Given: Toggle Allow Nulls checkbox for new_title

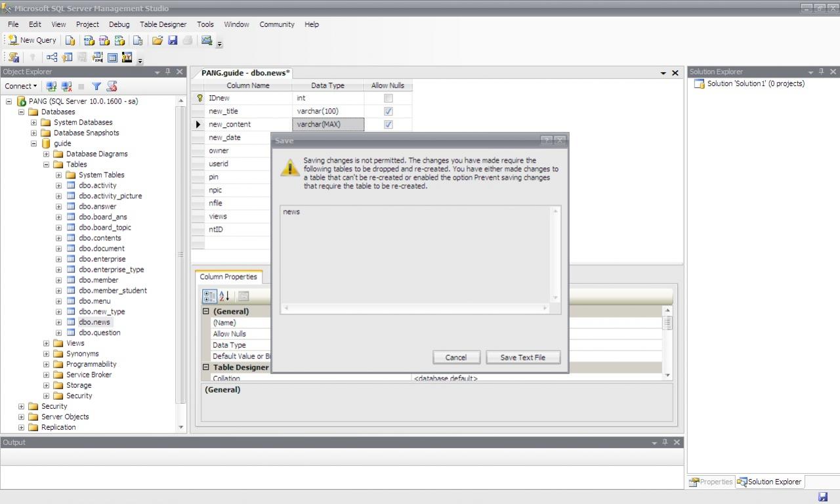Looking at the screenshot, I should [388, 111].
